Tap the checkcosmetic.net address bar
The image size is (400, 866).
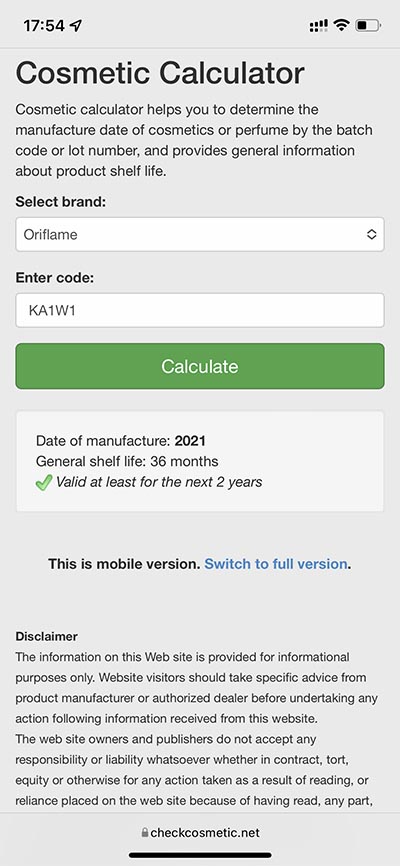click(x=200, y=832)
